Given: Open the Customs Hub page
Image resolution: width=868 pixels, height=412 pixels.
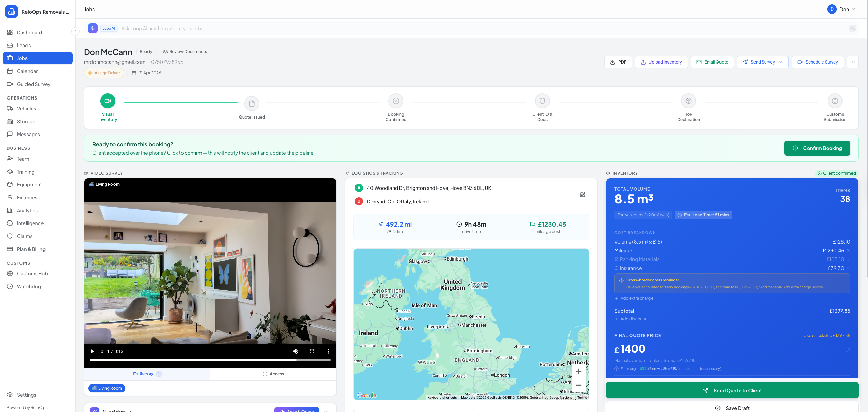Looking at the screenshot, I should tap(32, 273).
